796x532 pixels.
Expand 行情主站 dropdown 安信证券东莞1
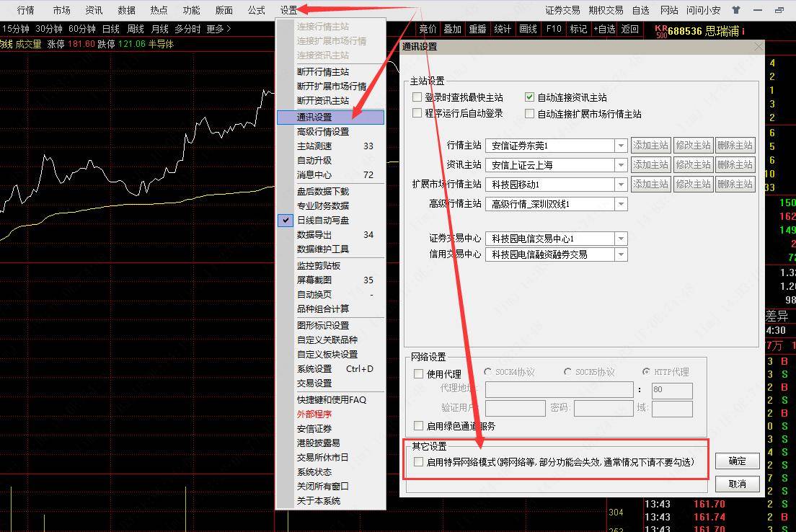click(x=621, y=146)
